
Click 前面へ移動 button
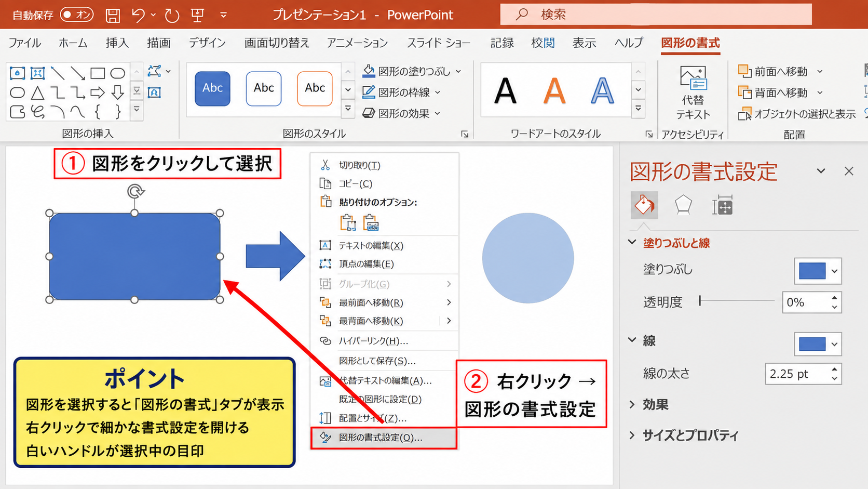click(x=773, y=71)
